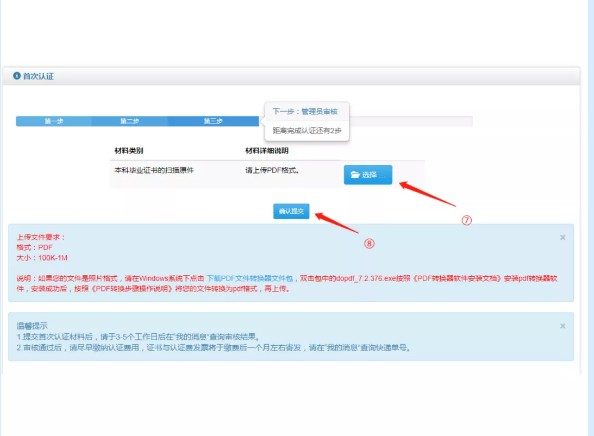Click the red arrow pointing at 确认提交

336,223
